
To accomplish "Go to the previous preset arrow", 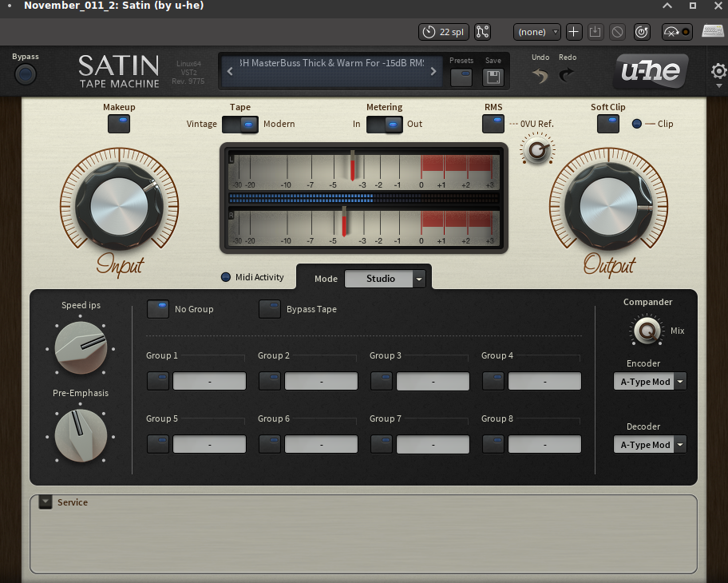I will pyautogui.click(x=230, y=72).
